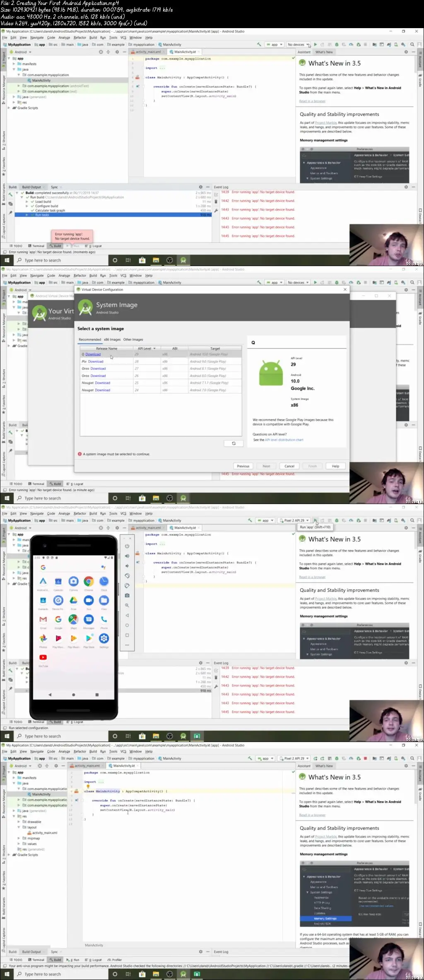
Task: Open Play Store app on the emulator
Action: 89,638
